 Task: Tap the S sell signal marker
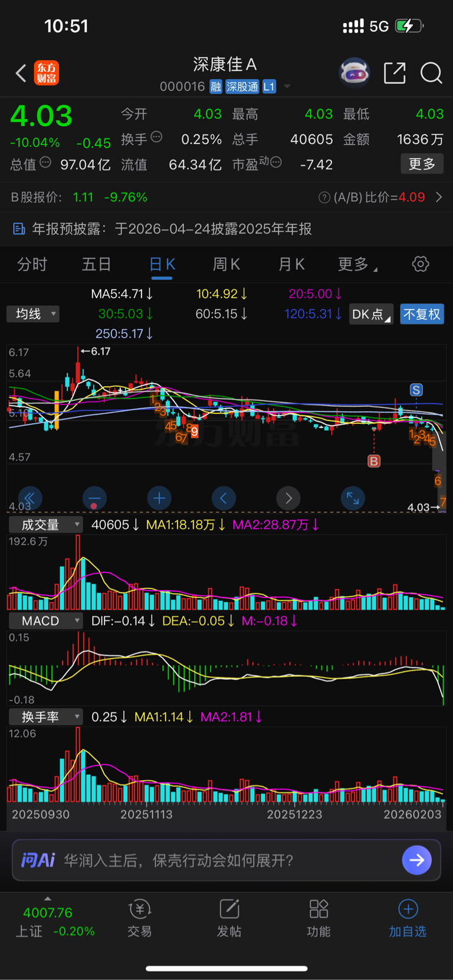coord(416,390)
